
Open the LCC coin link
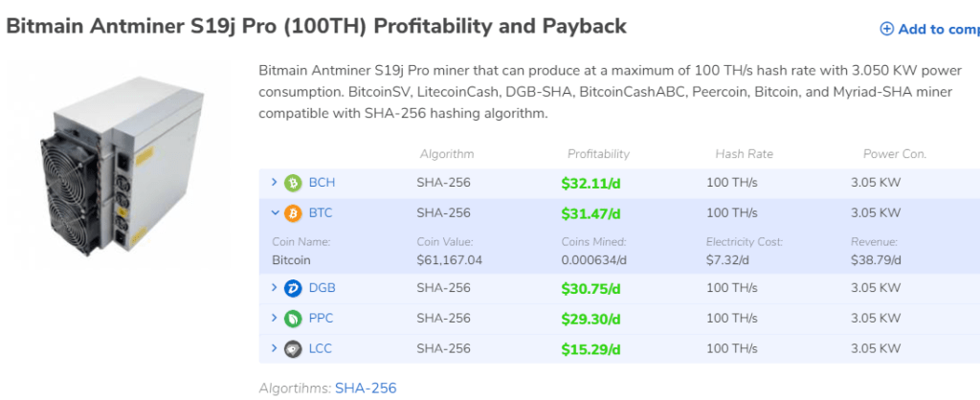pos(321,348)
